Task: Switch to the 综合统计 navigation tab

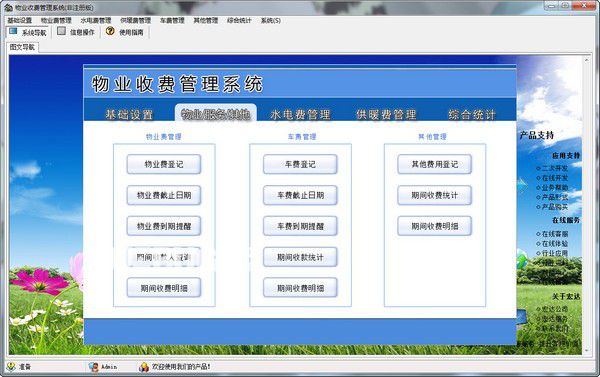Action: (x=472, y=114)
